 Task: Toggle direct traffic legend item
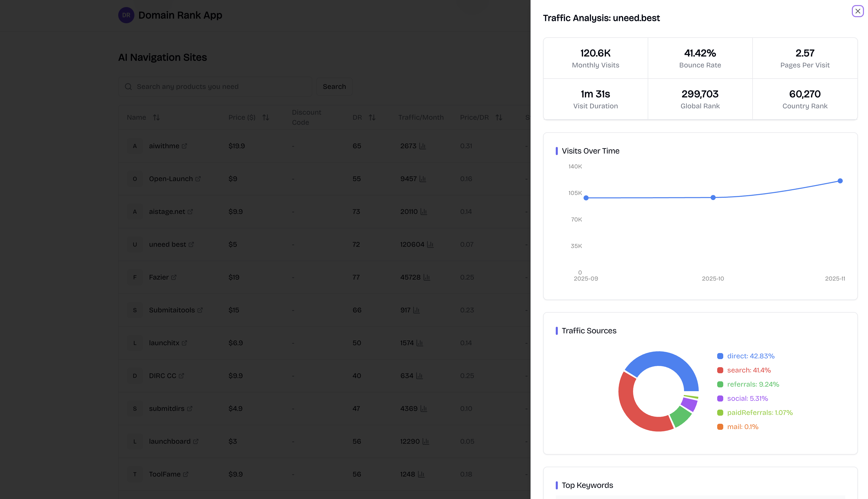tap(746, 356)
